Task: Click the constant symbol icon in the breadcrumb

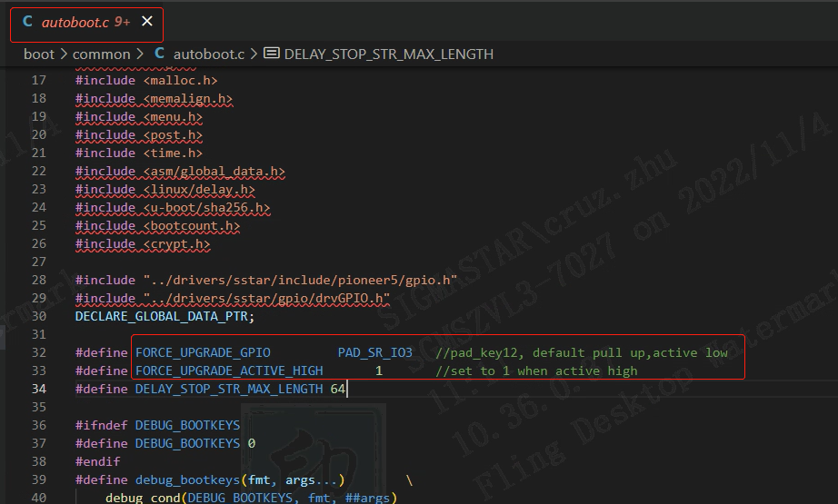Action: (271, 54)
